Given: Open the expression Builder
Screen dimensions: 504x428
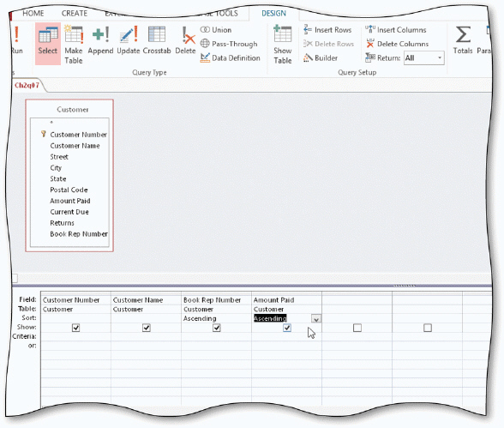Looking at the screenshot, I should pyautogui.click(x=321, y=57).
